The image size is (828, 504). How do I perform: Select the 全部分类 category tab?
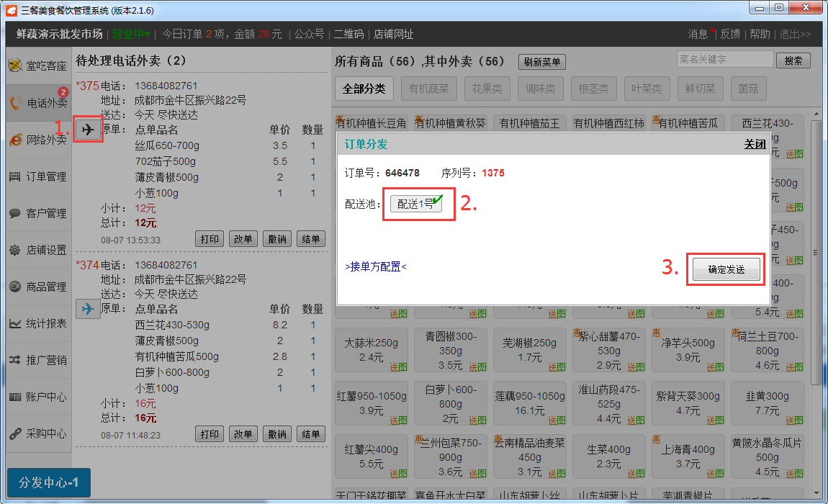(x=364, y=89)
